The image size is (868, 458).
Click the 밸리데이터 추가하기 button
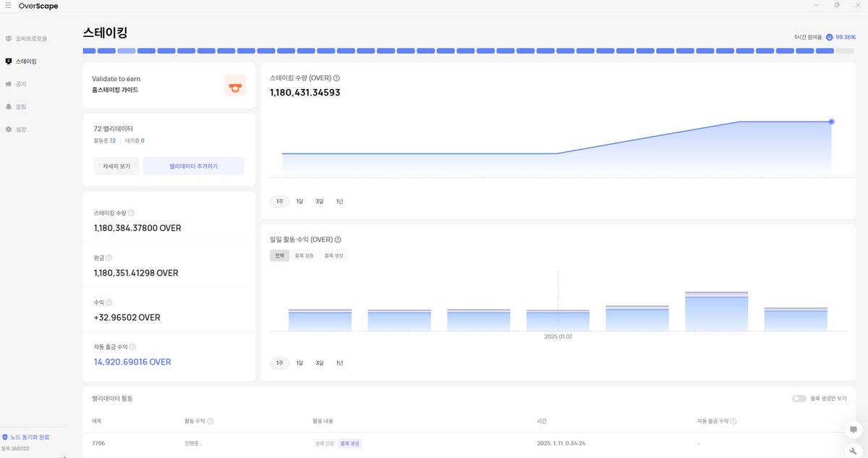[193, 166]
